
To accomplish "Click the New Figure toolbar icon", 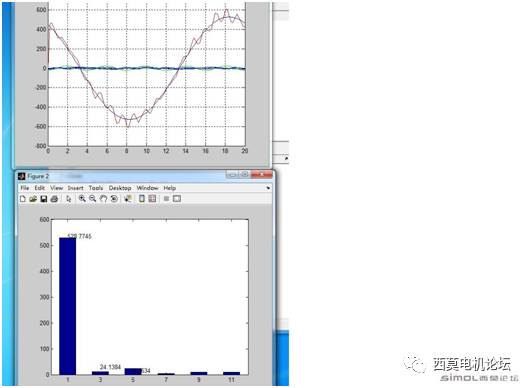I will point(23,199).
